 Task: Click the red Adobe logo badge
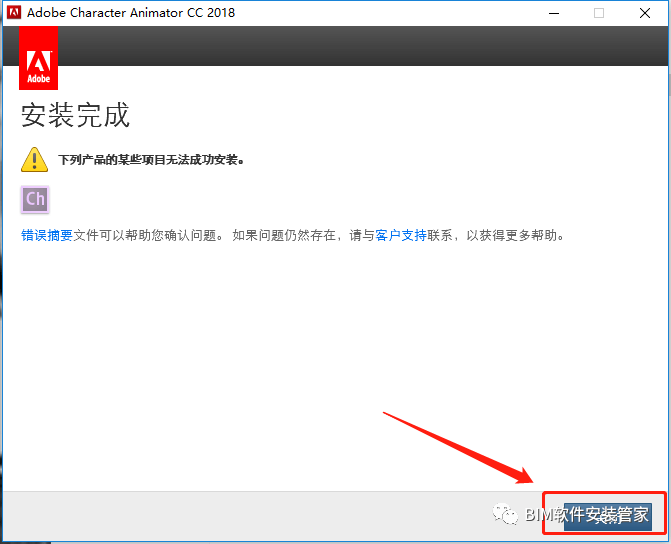39,58
